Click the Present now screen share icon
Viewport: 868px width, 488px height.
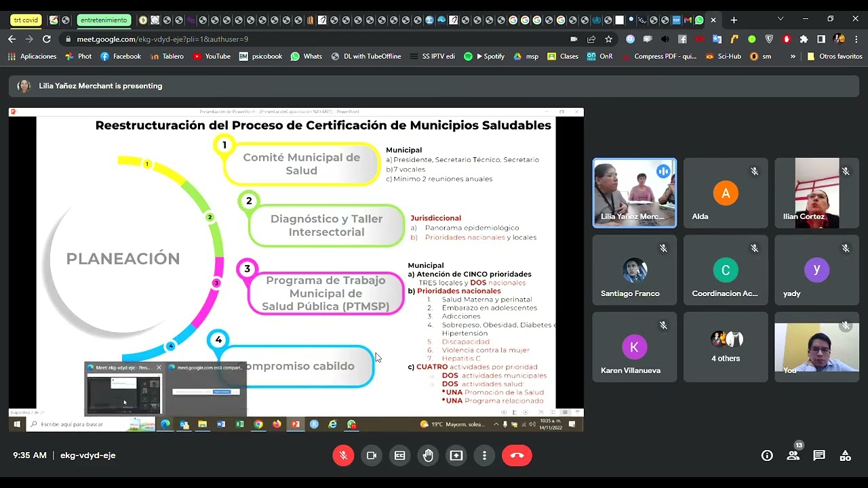click(456, 455)
